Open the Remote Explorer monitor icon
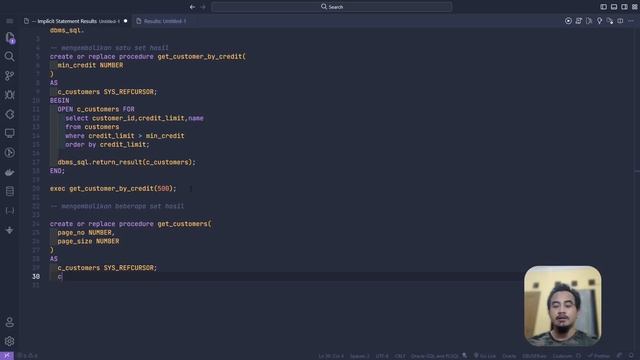The width and height of the screenshot is (640, 360). point(10,133)
